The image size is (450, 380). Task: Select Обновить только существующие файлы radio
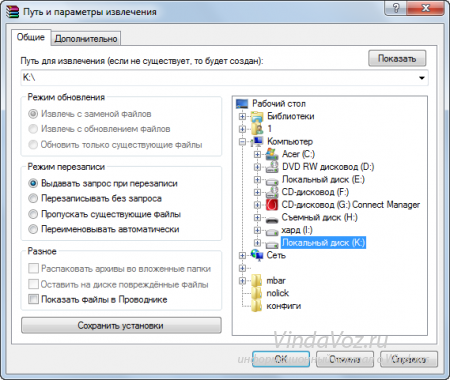coord(33,145)
